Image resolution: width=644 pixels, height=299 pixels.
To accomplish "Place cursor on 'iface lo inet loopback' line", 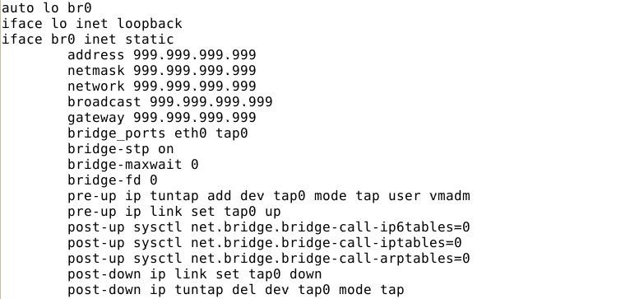I will 92,23.
